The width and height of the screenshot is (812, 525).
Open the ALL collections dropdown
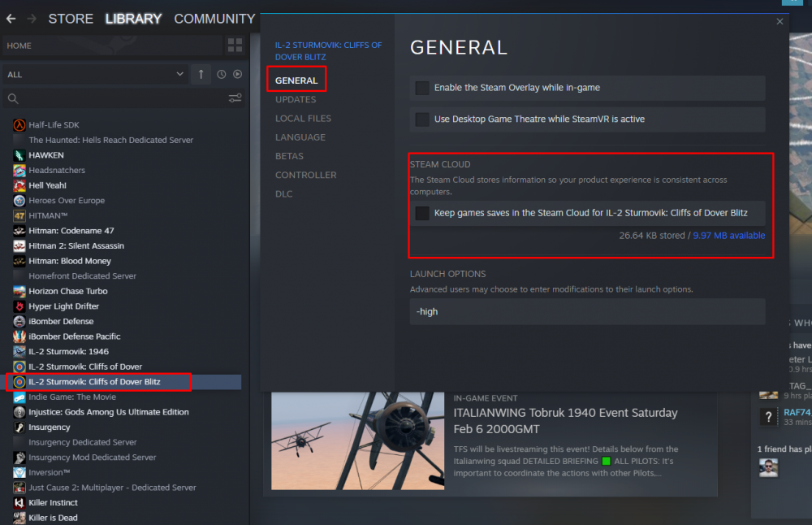pos(93,74)
